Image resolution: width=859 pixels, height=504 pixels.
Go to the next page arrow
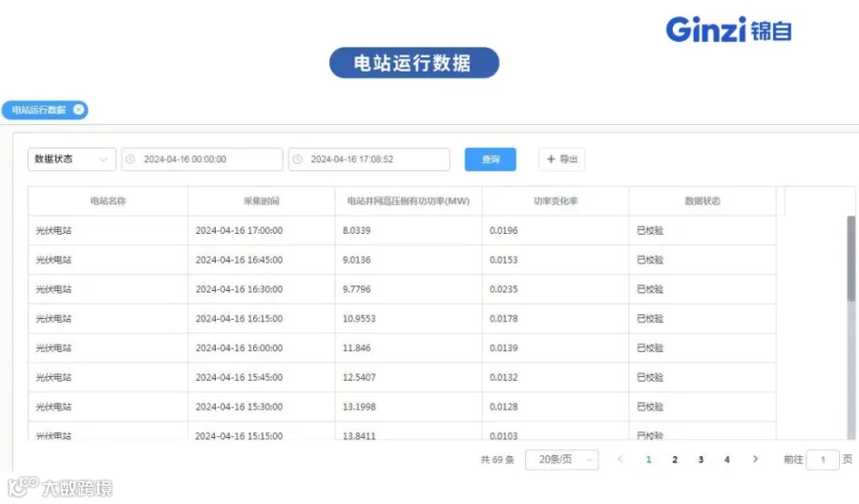[x=755, y=459]
